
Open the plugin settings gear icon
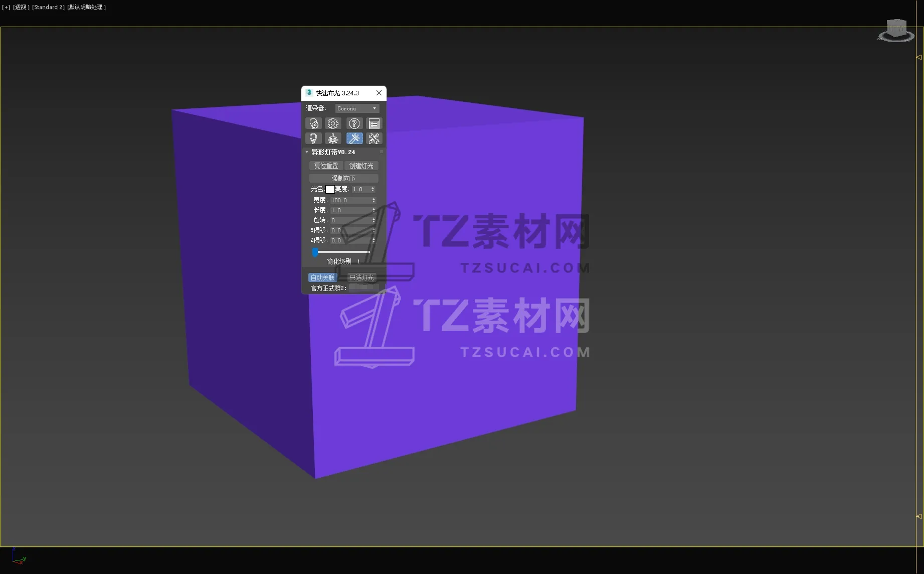(x=333, y=123)
